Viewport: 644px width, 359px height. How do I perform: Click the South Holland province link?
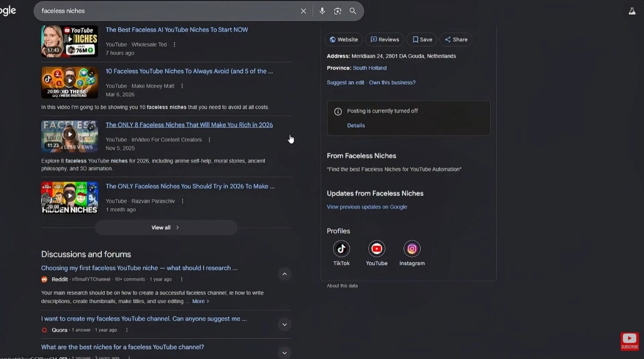tap(370, 68)
